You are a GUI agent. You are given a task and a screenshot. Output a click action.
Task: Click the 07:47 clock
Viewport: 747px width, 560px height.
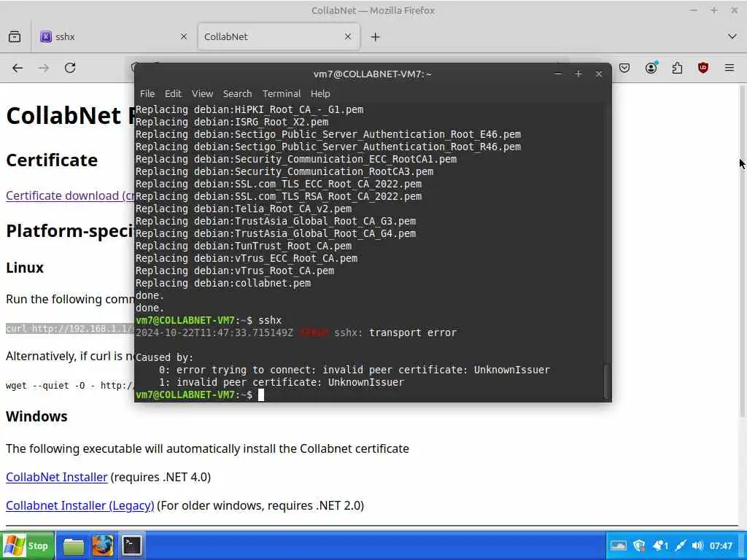coord(721,545)
